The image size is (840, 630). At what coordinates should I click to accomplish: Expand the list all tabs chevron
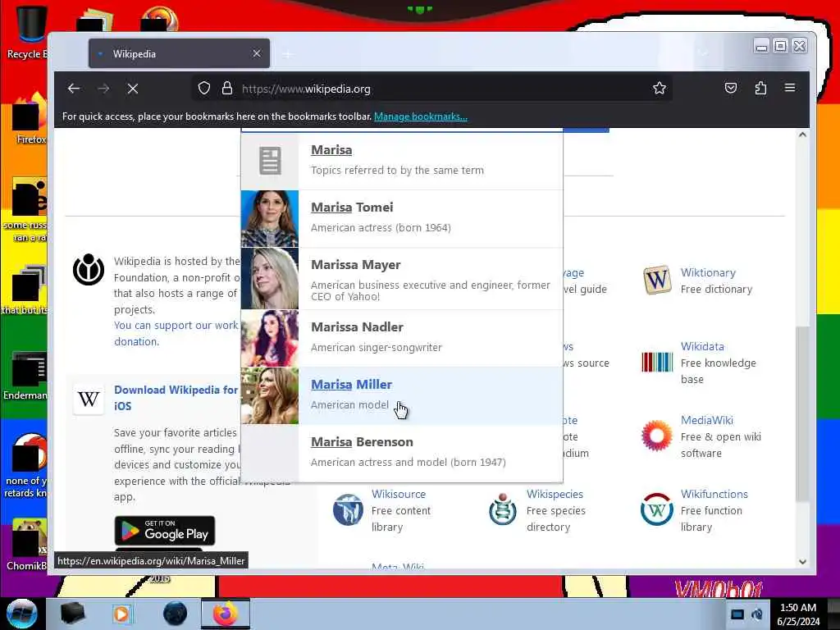click(x=703, y=53)
